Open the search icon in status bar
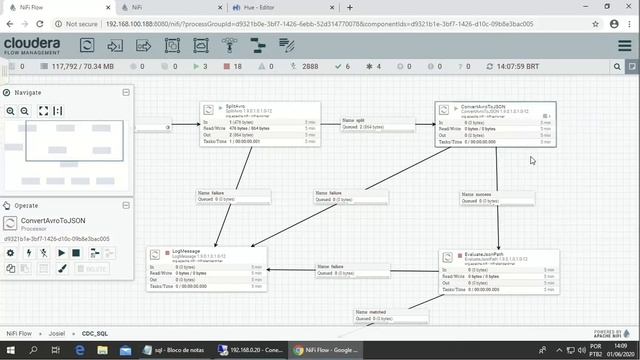 click(617, 67)
